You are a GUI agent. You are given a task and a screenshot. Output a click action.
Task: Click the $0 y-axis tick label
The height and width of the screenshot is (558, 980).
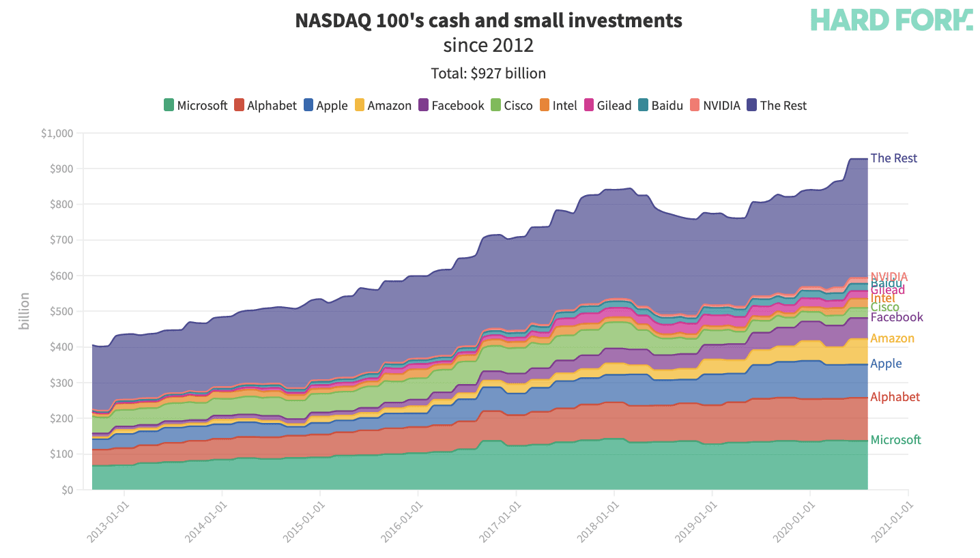(x=67, y=490)
